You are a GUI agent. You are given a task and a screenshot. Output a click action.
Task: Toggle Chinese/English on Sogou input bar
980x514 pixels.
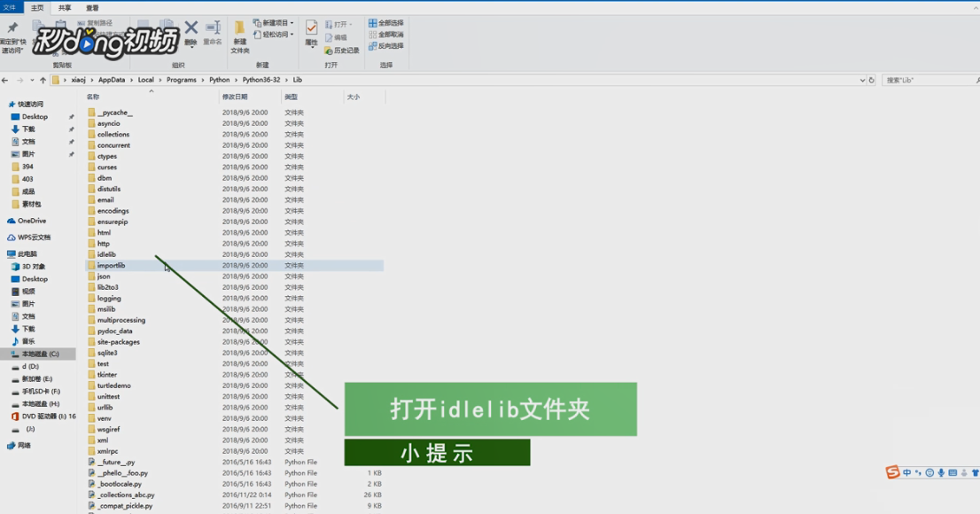(x=907, y=472)
